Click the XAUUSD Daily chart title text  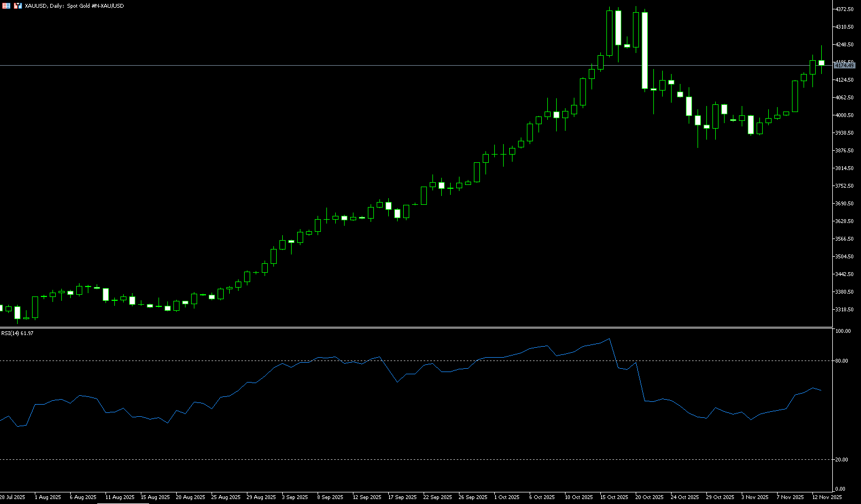click(x=75, y=6)
